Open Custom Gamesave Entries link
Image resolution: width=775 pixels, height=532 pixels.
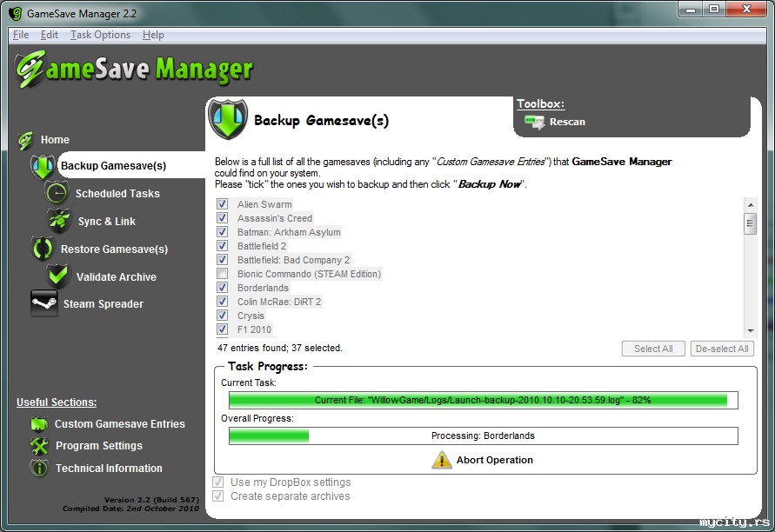click(x=120, y=424)
